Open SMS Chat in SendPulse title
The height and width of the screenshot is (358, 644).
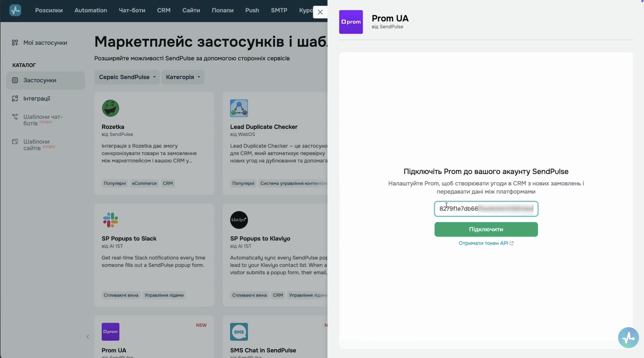click(263, 350)
